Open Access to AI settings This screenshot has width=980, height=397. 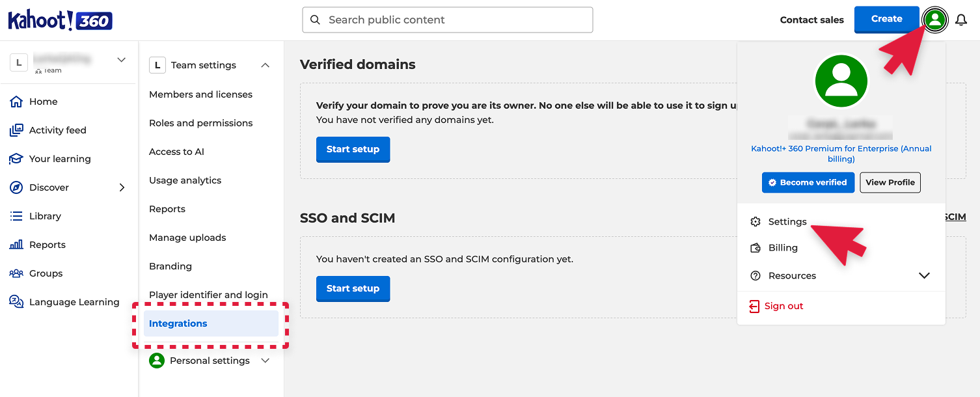click(176, 152)
